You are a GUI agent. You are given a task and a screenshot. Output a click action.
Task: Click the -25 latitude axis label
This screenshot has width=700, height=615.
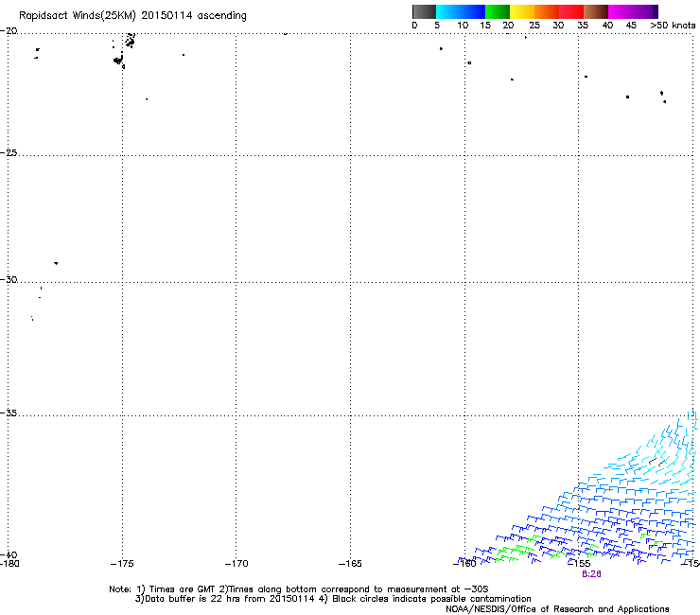pos(9,152)
